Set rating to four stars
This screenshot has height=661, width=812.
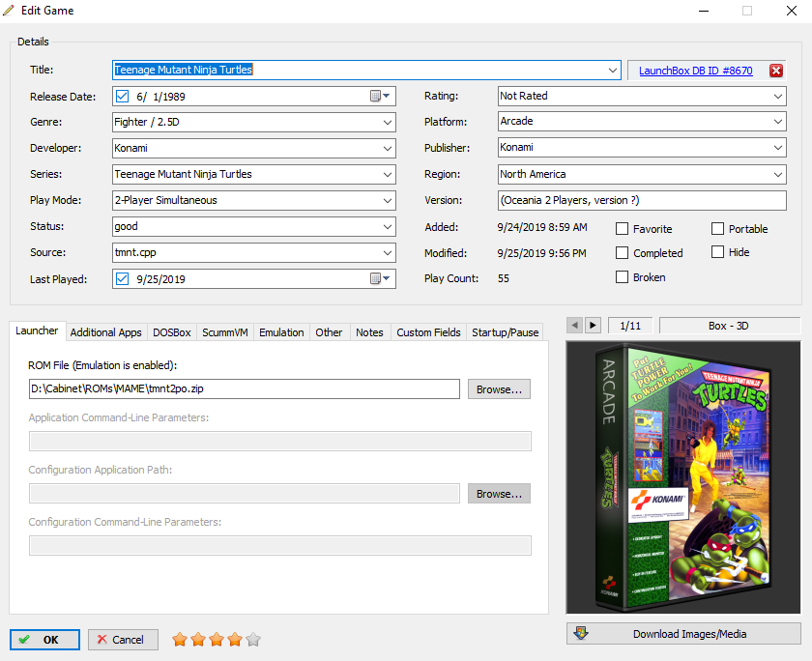point(235,640)
